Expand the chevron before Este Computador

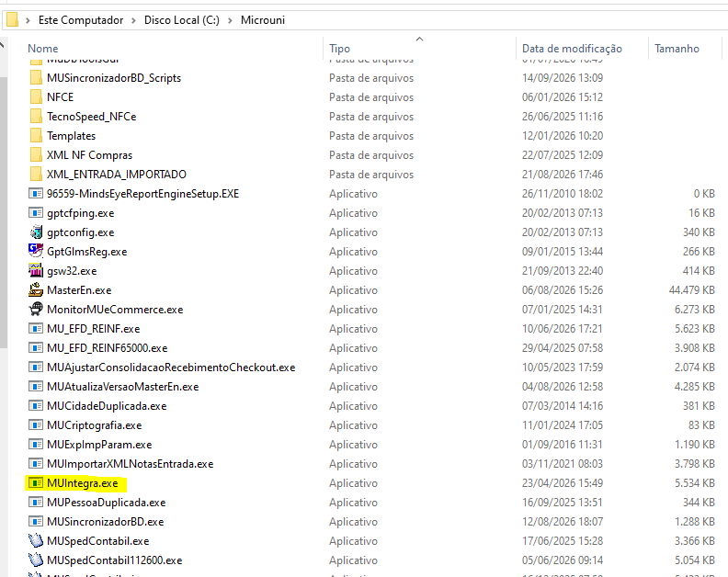[x=28, y=20]
